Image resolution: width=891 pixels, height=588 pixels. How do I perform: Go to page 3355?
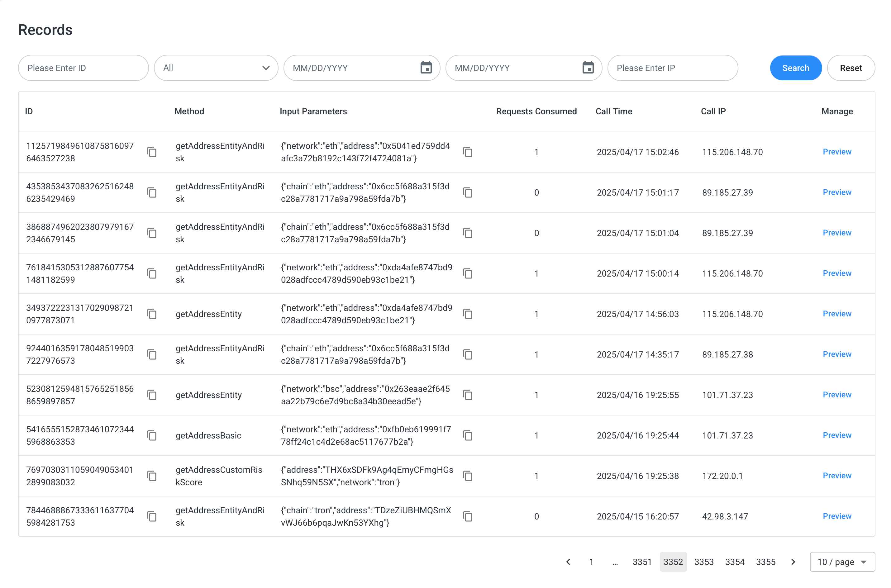[765, 562]
